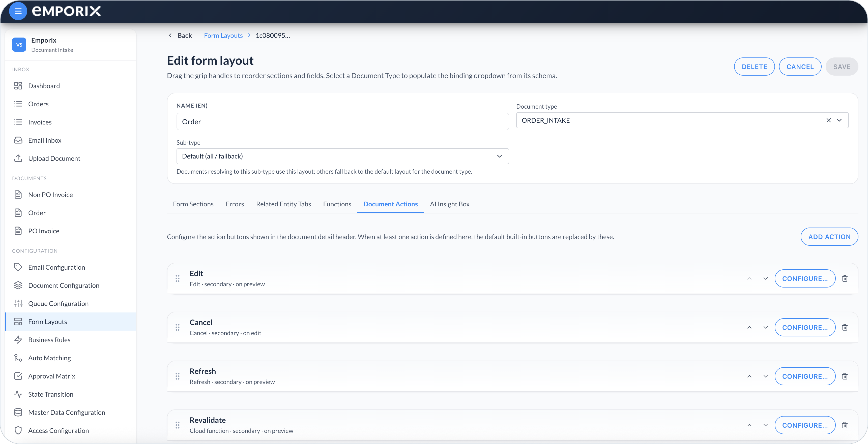Follow the Form Layouts breadcrumb link
The width and height of the screenshot is (868, 444).
223,35
